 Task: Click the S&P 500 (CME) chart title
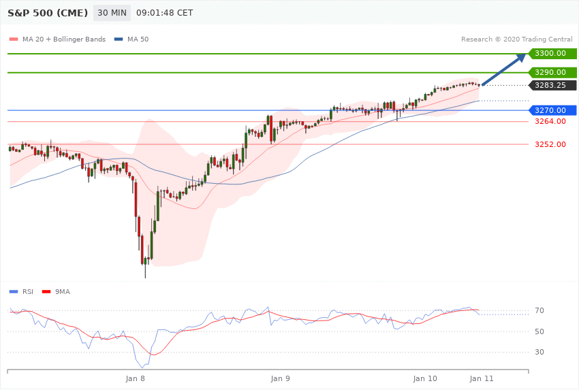48,13
